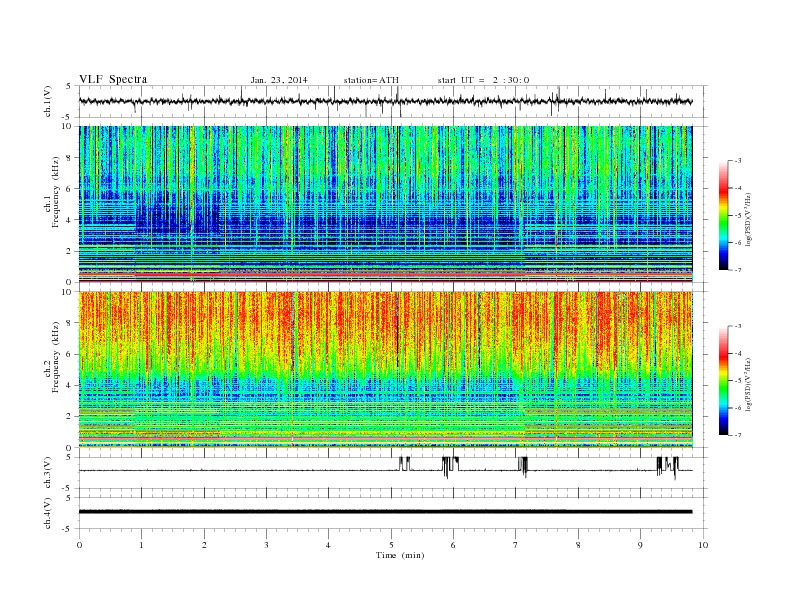Click the "station=ATH" header label
Screen dimensions: 792x612
371,80
